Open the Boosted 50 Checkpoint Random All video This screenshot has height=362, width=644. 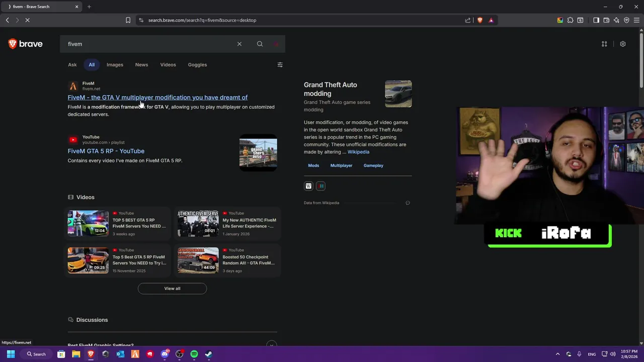[x=249, y=260]
